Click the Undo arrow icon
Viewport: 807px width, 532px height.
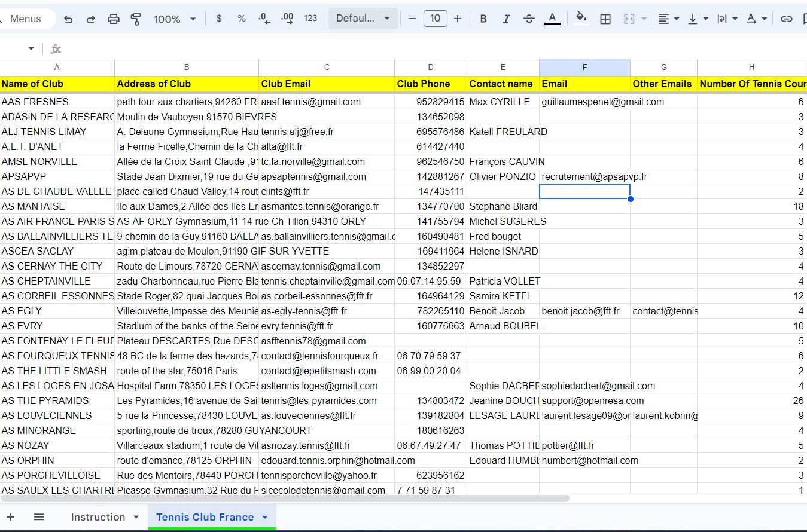click(x=68, y=19)
